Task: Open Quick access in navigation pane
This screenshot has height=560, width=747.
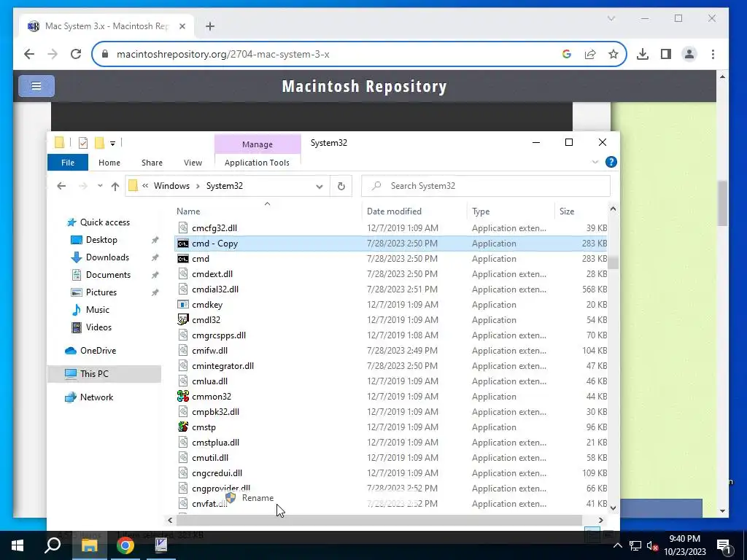Action: [x=105, y=222]
